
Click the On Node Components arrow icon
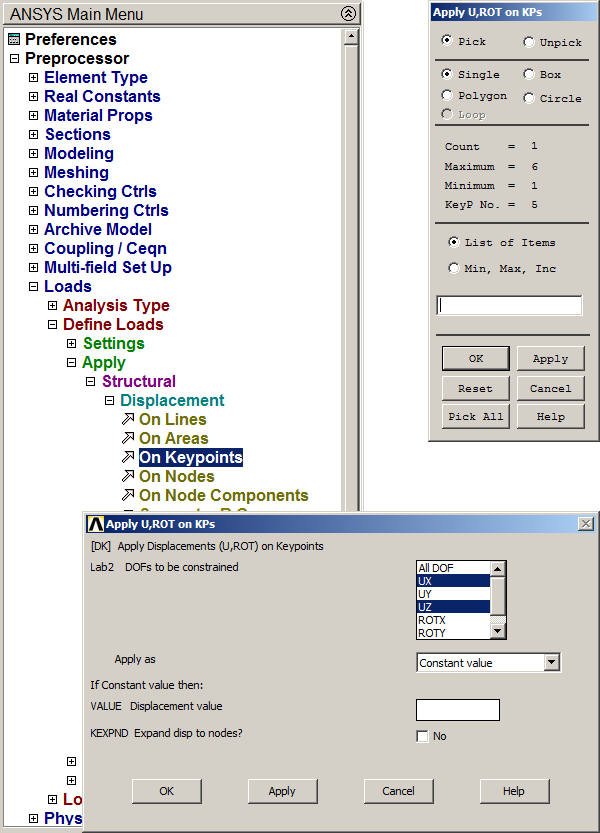click(x=128, y=495)
